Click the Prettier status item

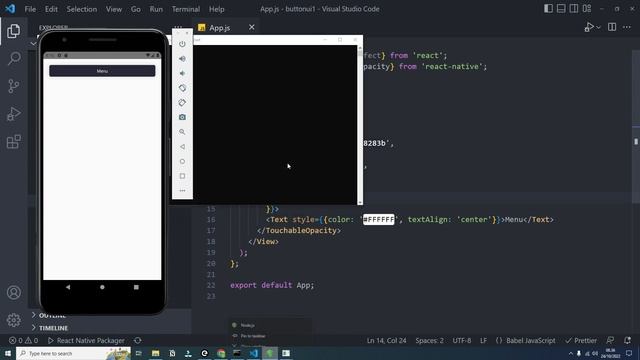point(581,340)
